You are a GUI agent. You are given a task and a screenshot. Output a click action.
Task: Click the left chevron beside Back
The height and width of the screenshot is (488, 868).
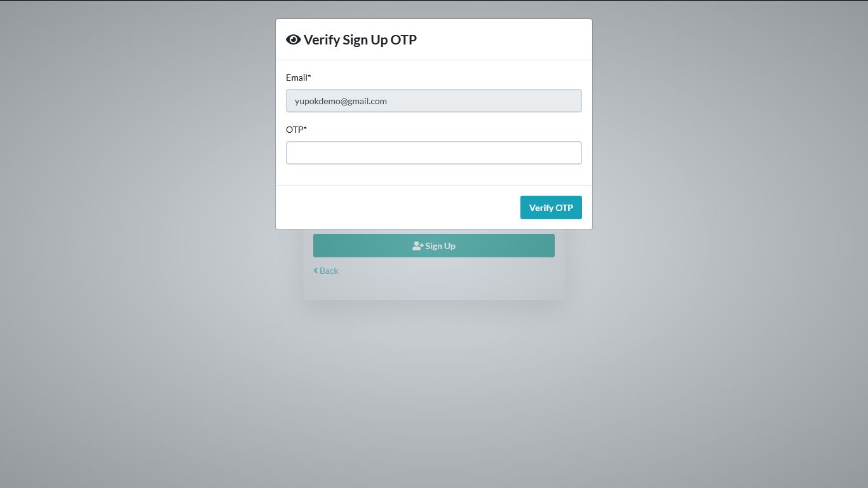pyautogui.click(x=315, y=271)
